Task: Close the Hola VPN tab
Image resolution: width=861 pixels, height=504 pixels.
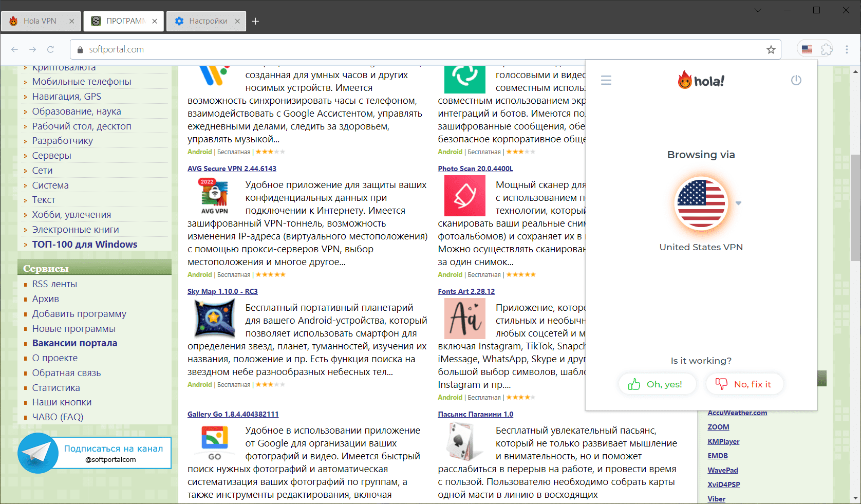Action: pyautogui.click(x=71, y=21)
